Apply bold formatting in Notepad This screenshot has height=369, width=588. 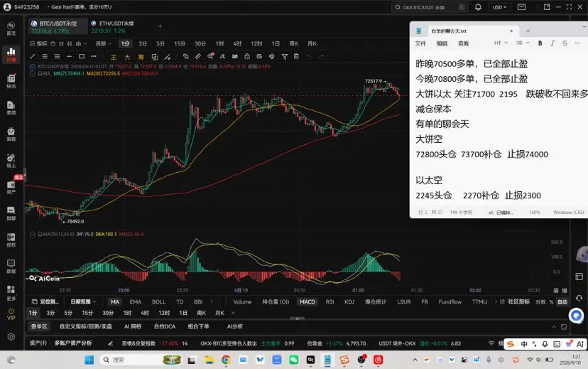(540, 43)
